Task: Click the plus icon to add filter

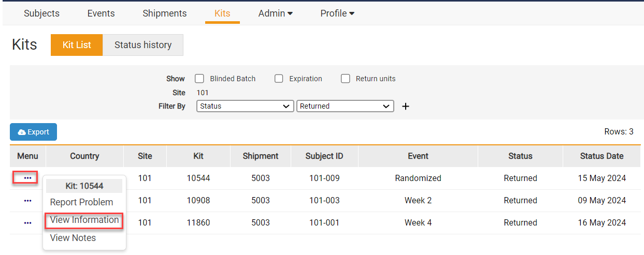Action: (x=406, y=106)
